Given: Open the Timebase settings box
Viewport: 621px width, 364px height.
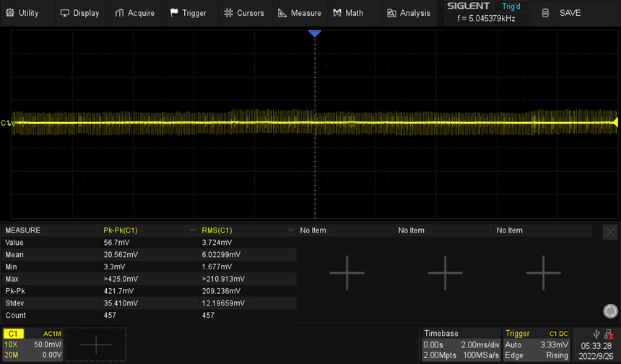Looking at the screenshot, I should click(461, 344).
